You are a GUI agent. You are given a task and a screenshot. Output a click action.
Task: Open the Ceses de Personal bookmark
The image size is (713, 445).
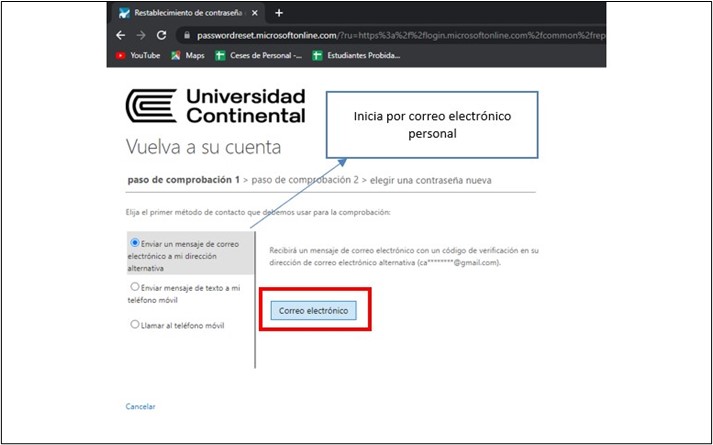tap(258, 55)
